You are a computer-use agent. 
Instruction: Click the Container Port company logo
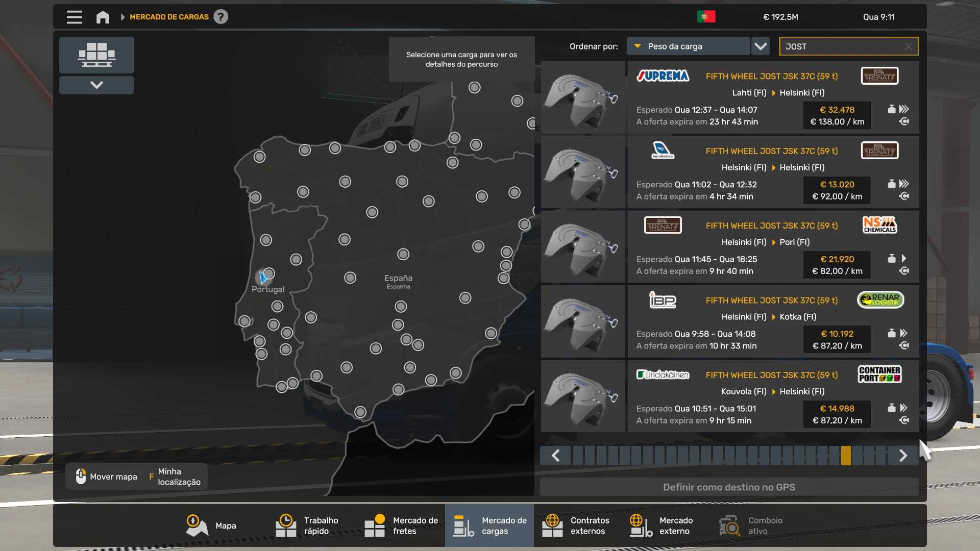click(879, 374)
